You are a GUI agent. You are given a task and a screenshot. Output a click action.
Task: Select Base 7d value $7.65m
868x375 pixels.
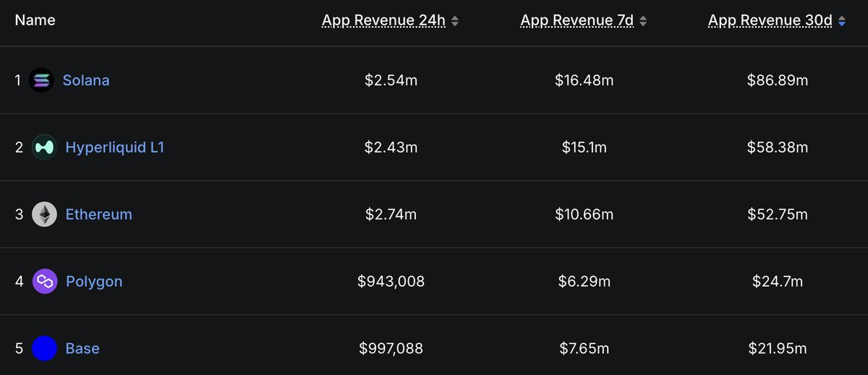point(584,349)
